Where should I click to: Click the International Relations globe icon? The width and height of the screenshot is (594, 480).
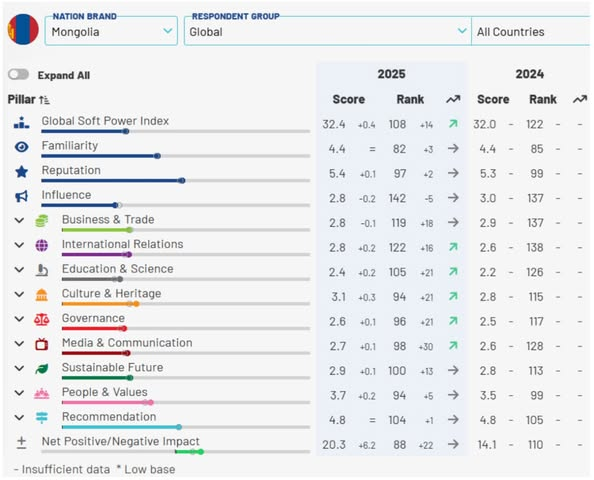click(42, 245)
